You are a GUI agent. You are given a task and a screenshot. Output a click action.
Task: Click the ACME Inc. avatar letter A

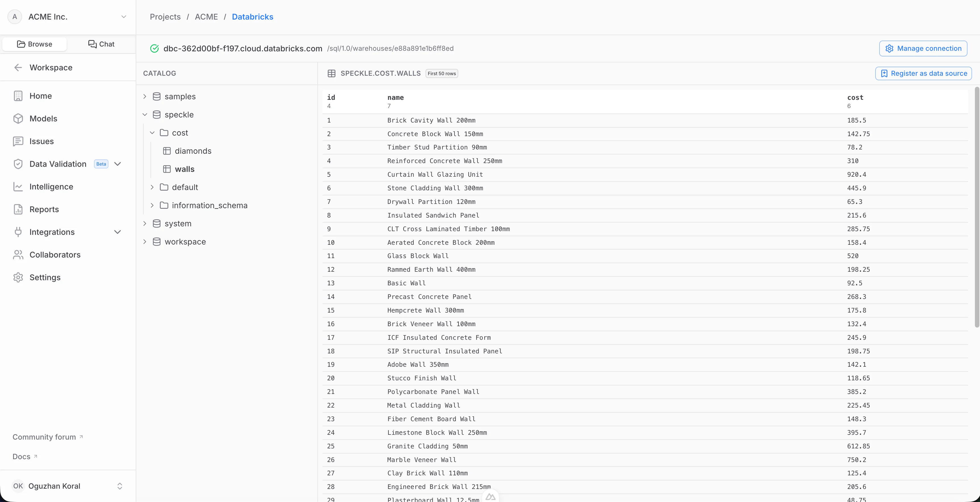[x=14, y=17]
